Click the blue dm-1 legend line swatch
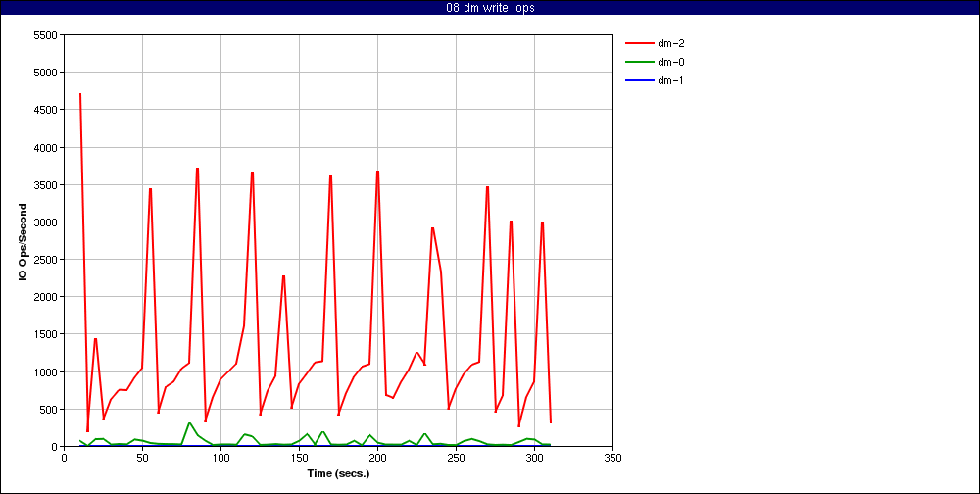 tap(639, 80)
